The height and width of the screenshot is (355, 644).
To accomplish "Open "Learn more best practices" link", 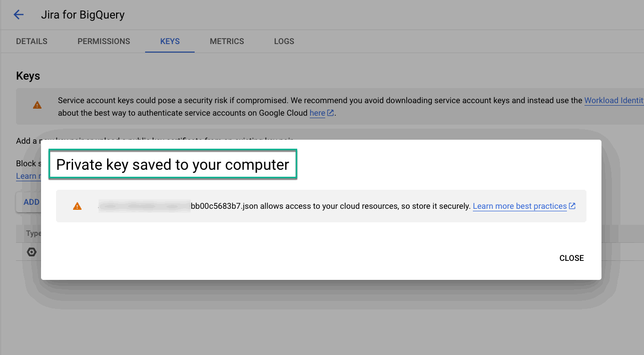I will tap(519, 205).
